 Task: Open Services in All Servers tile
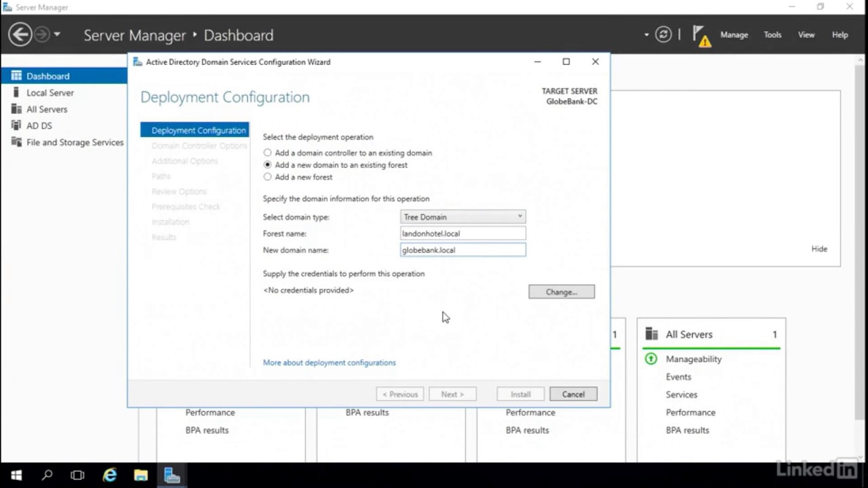point(682,394)
